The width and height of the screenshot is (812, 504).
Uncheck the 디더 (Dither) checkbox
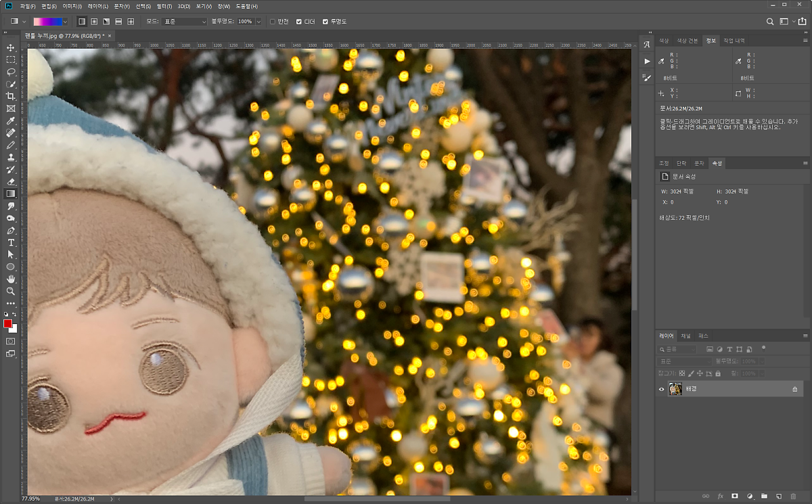(x=299, y=22)
